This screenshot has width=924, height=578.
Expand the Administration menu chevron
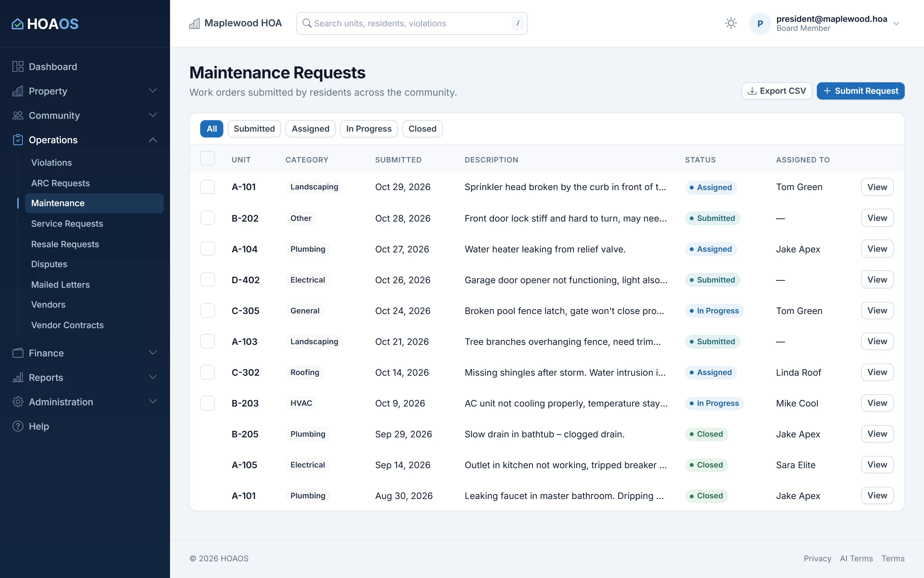pos(153,401)
